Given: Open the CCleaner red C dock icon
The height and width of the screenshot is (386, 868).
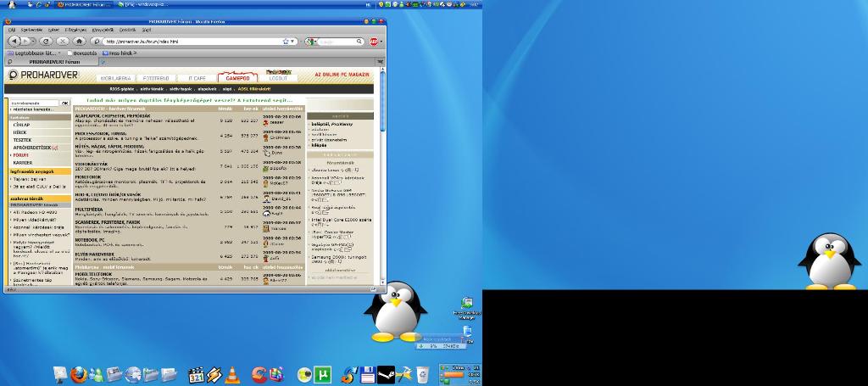Looking at the screenshot, I should (259, 375).
